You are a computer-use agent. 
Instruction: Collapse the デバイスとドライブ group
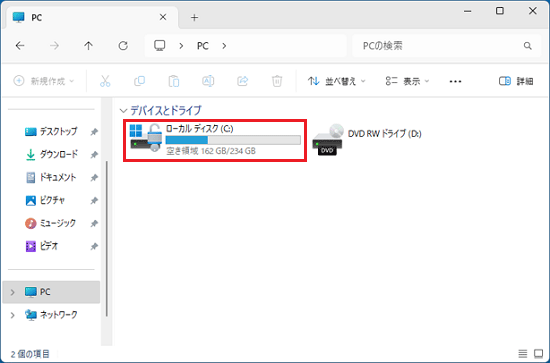(123, 111)
